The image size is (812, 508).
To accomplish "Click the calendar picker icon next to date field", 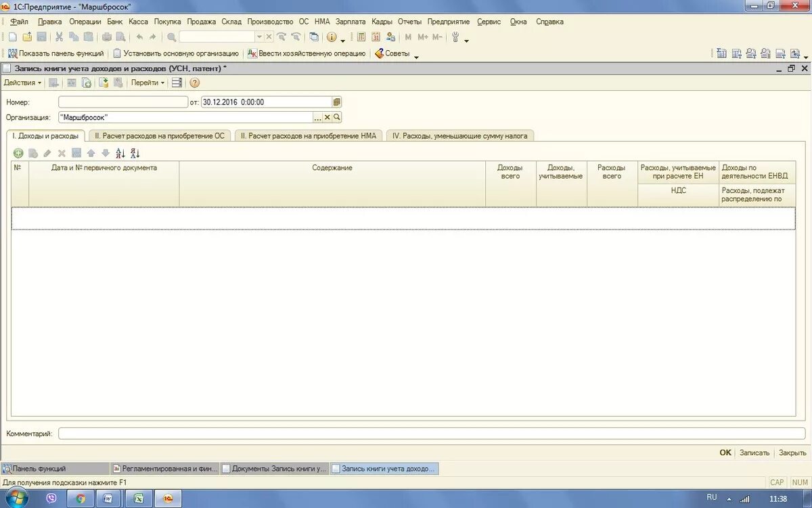I will 337,102.
